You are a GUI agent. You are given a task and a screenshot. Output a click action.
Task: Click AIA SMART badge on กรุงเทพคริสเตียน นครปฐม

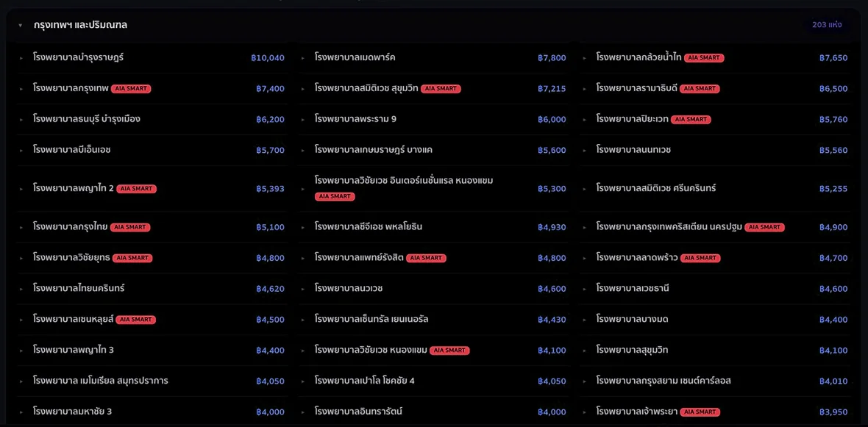(x=764, y=227)
